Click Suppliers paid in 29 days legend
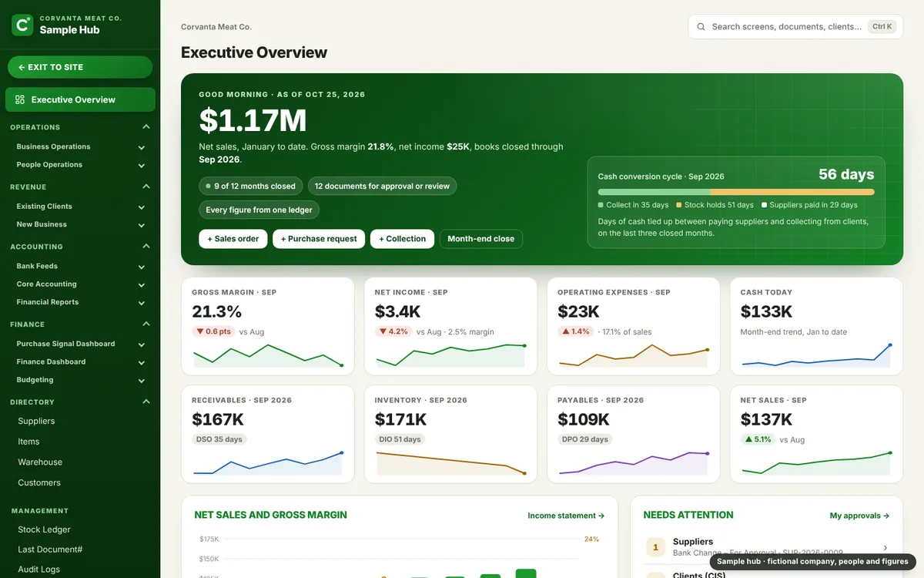 click(x=809, y=205)
